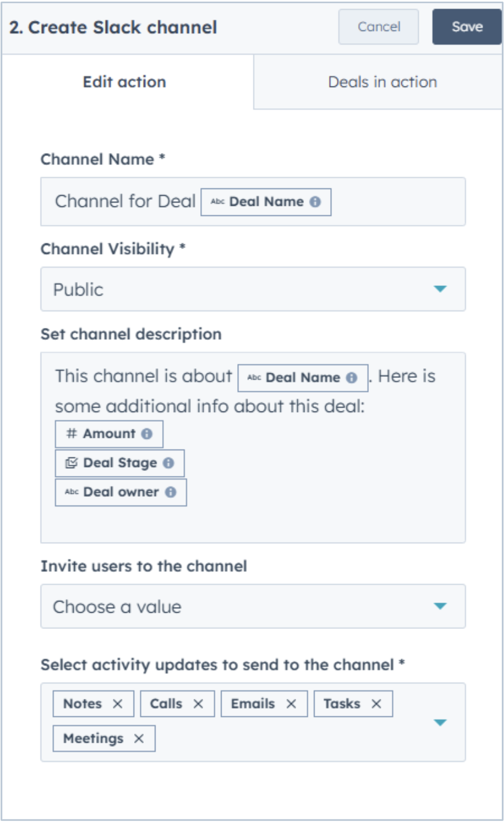Remove the Emails activity tag

[x=291, y=704]
